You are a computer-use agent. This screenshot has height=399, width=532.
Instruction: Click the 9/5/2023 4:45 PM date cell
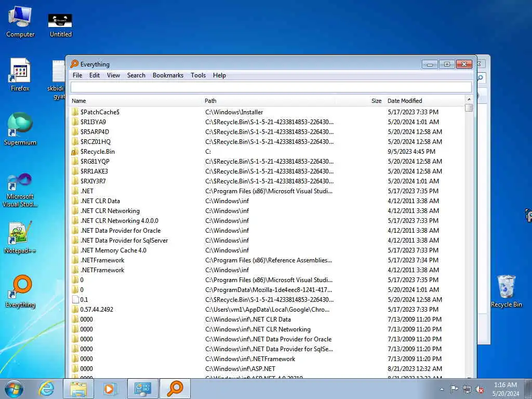point(411,152)
